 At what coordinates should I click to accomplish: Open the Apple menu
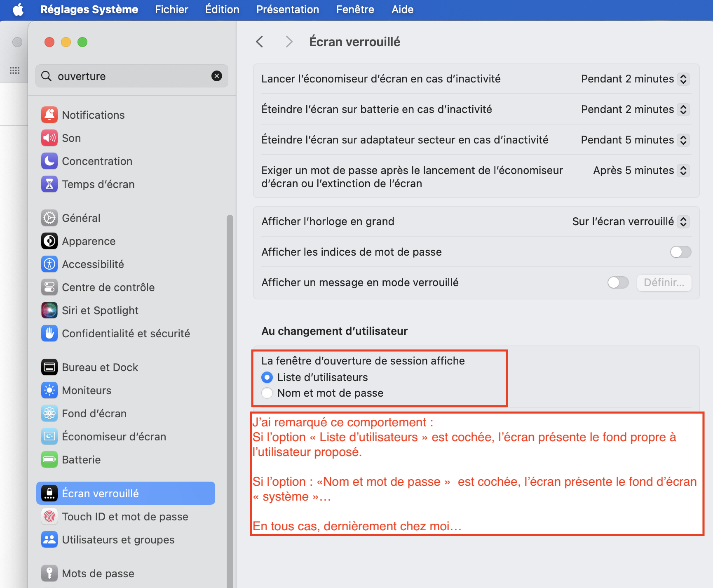(x=18, y=9)
